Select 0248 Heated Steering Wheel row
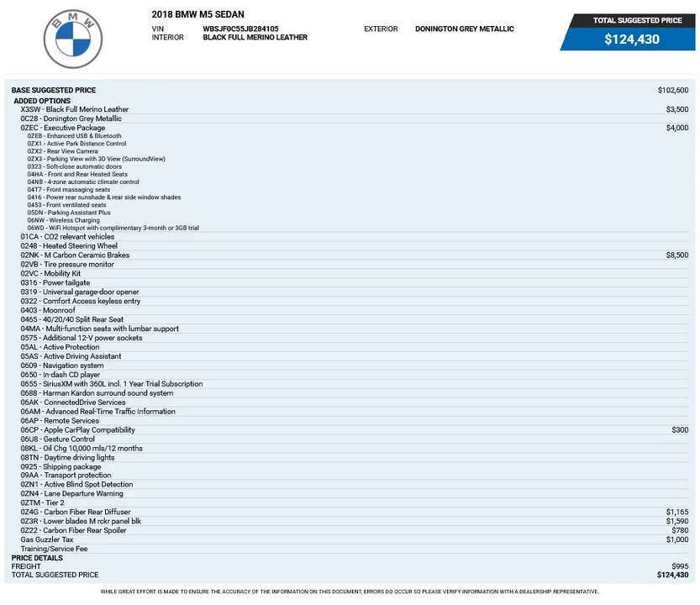The height and width of the screenshot is (605, 700). click(355, 246)
